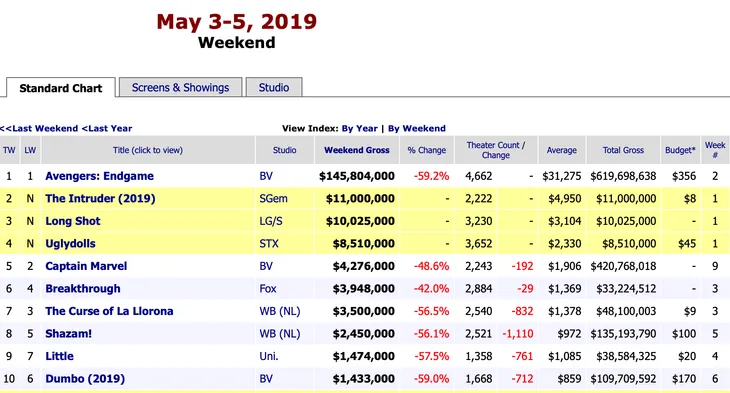730x393 pixels.
Task: Open The Intruder (2019) title link
Action: click(100, 198)
